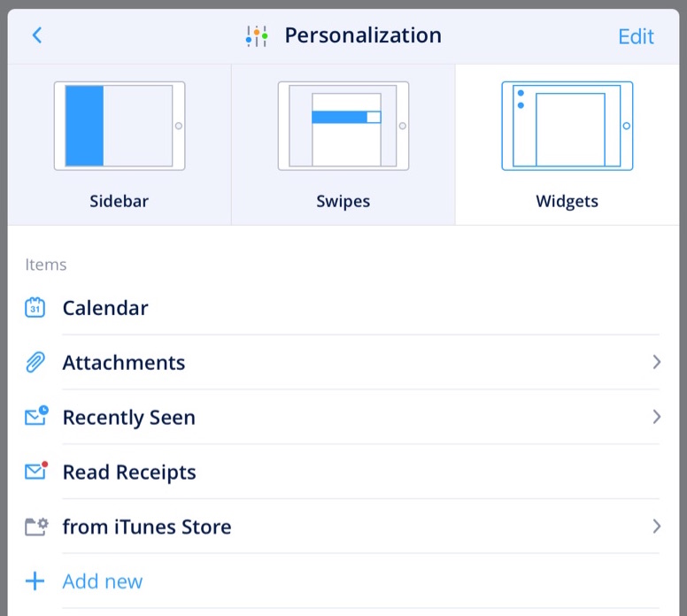Viewport: 687px width, 616px height.
Task: Select the Widgets tab
Action: [x=567, y=202]
